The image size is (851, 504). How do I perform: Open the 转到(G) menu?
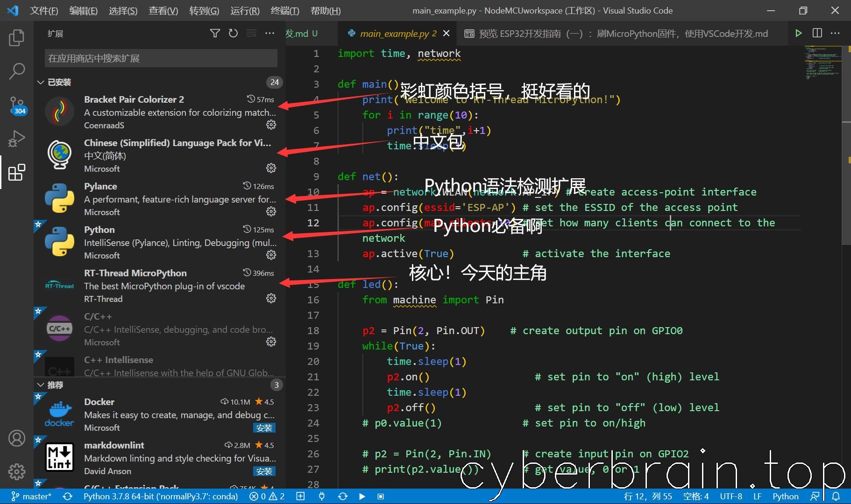204,11
